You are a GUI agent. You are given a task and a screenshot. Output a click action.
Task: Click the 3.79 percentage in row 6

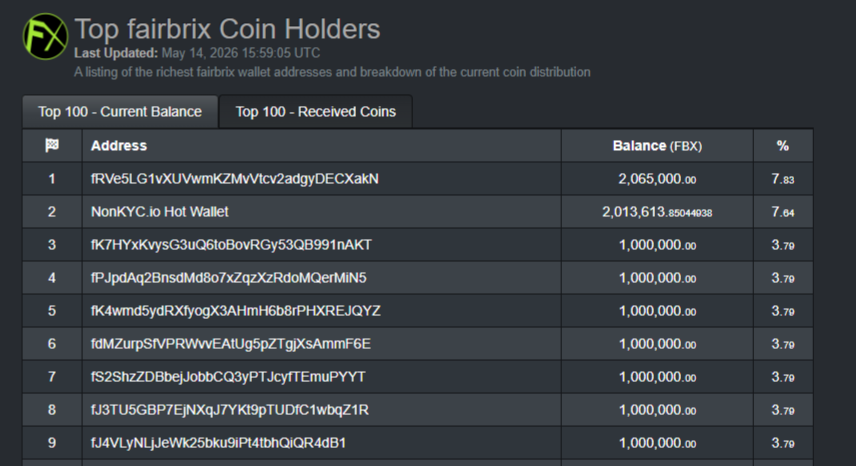[783, 344]
